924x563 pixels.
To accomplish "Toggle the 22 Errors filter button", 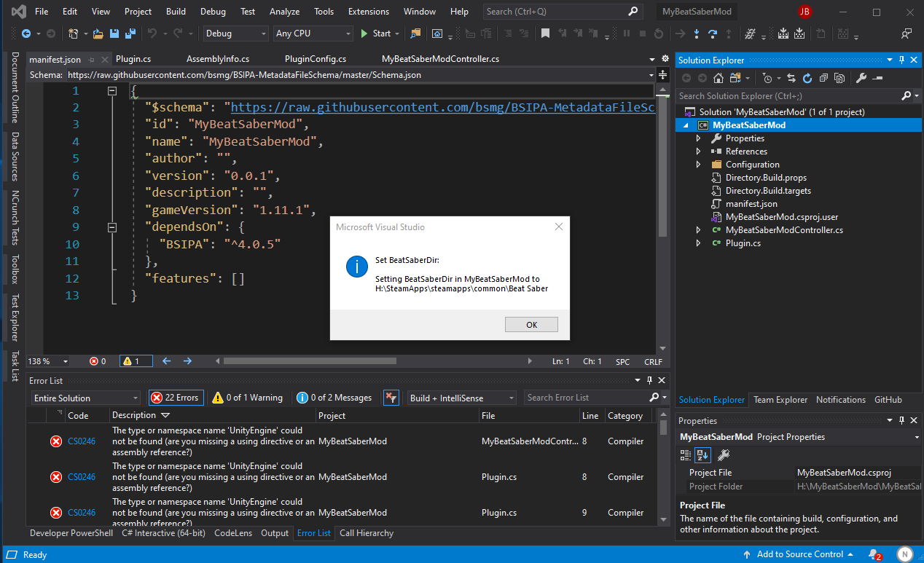I will 176,398.
